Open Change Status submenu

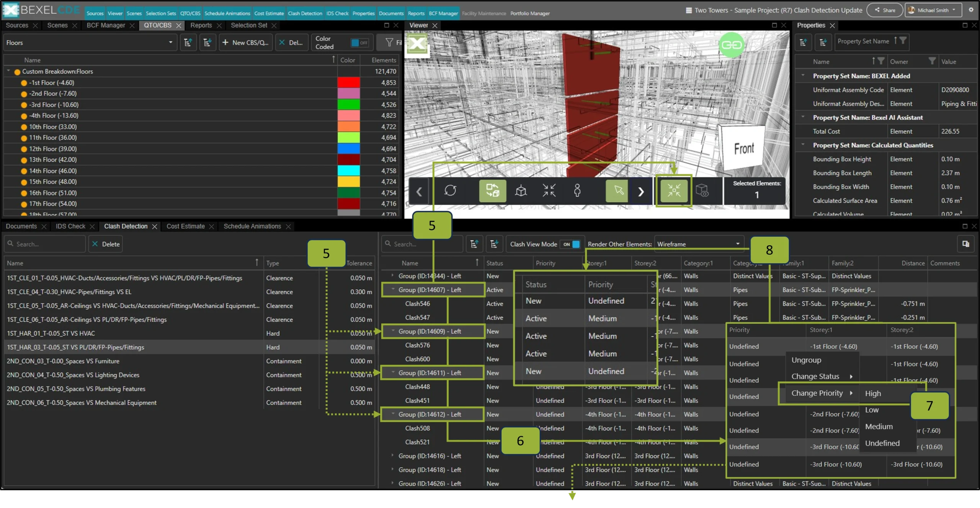click(x=822, y=376)
